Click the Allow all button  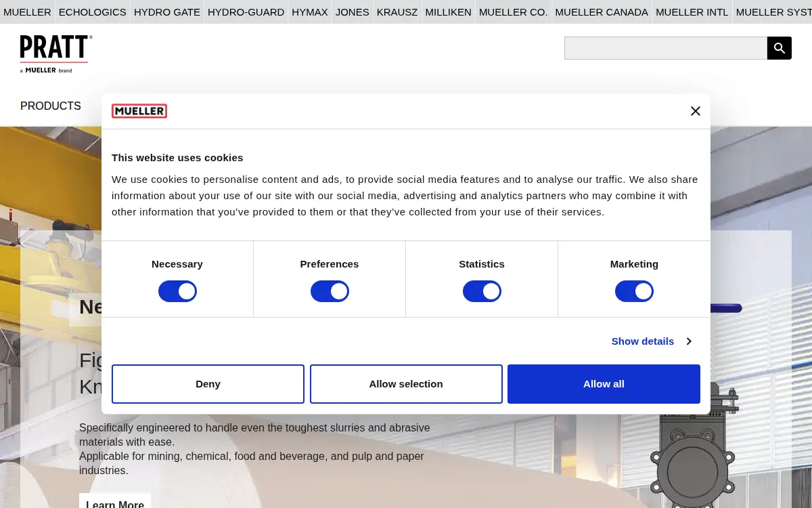604,384
